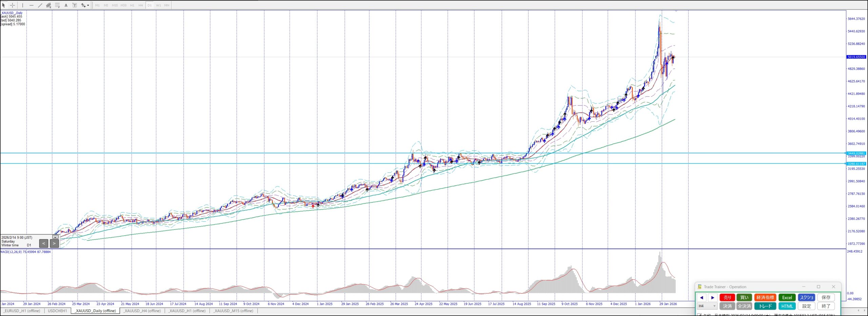Switch to the _XAUUSD_H4 (offline) tab
The height and width of the screenshot is (316, 868).
(x=142, y=311)
